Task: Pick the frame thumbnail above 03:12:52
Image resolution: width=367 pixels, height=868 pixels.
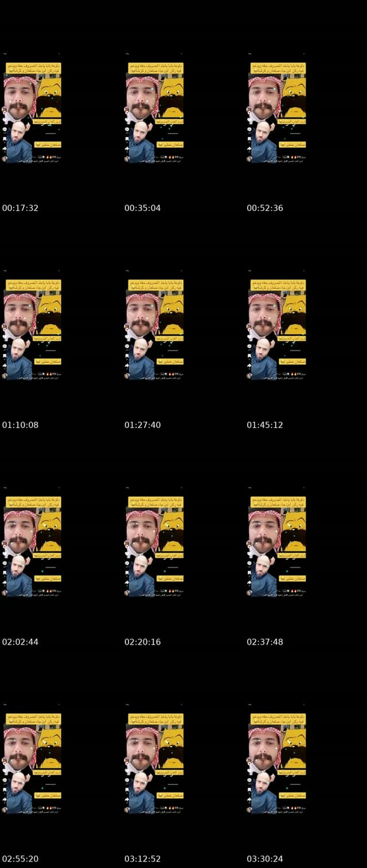Action: point(154,760)
